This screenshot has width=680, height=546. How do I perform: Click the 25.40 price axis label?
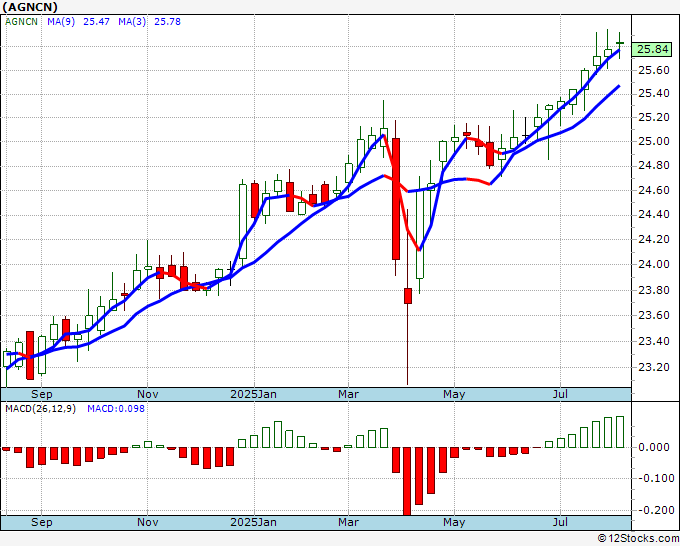coord(654,94)
